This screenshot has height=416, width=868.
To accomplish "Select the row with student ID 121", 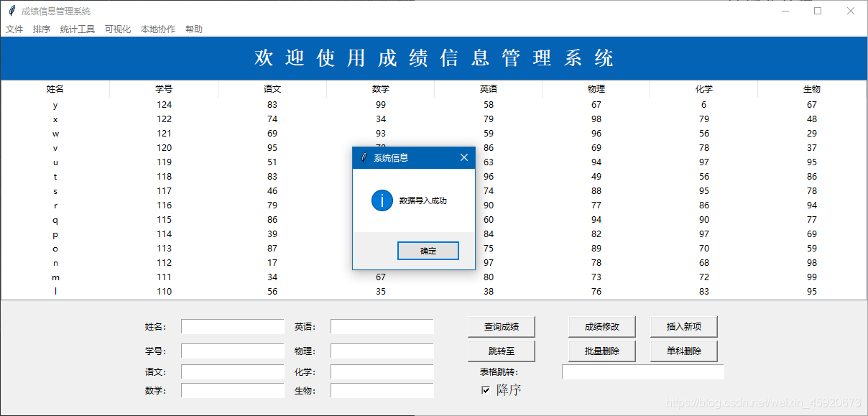I will click(434, 134).
